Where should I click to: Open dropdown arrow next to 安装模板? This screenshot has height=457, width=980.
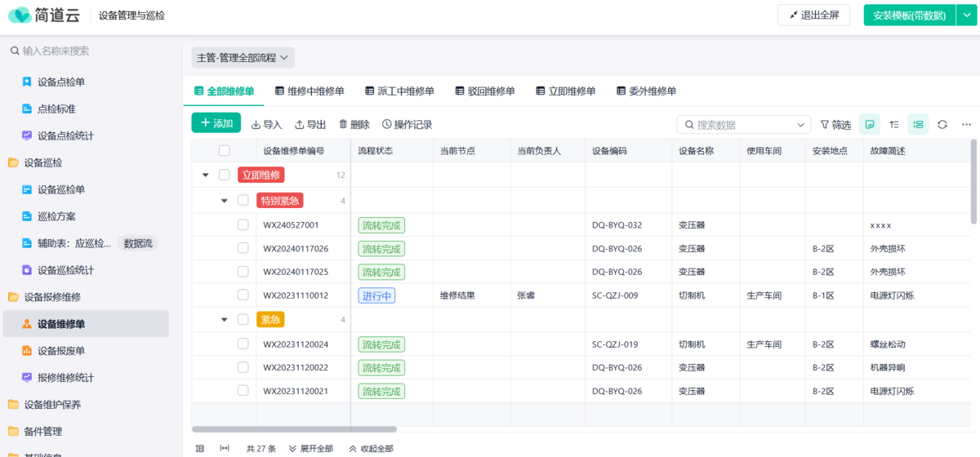pyautogui.click(x=966, y=15)
